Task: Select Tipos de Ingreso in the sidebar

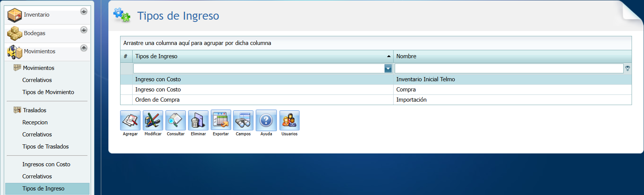Action: click(x=47, y=189)
